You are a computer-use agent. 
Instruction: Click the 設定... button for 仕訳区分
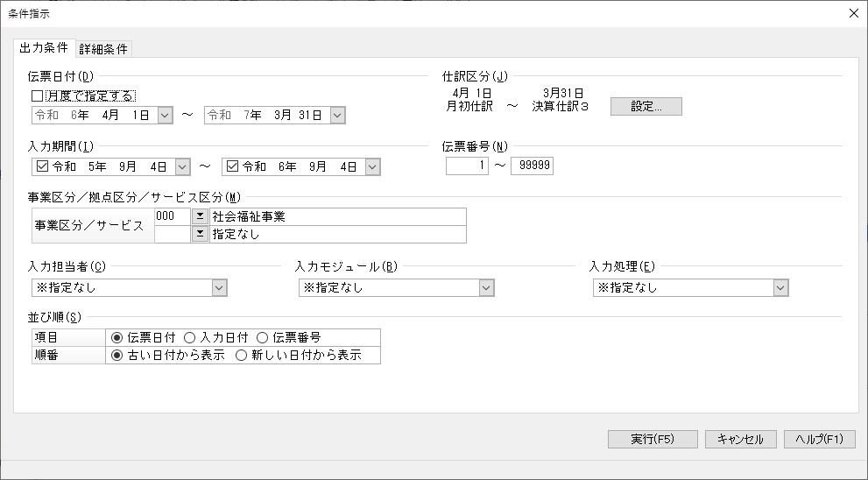(646, 106)
